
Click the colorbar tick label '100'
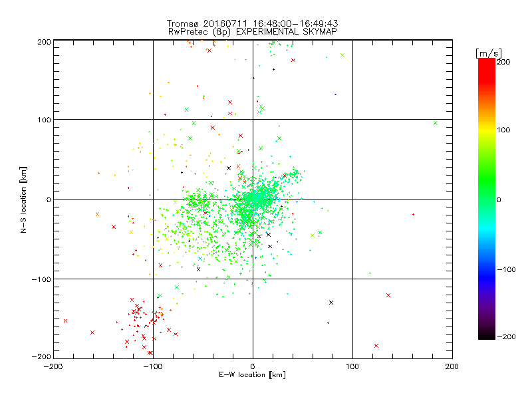point(503,130)
